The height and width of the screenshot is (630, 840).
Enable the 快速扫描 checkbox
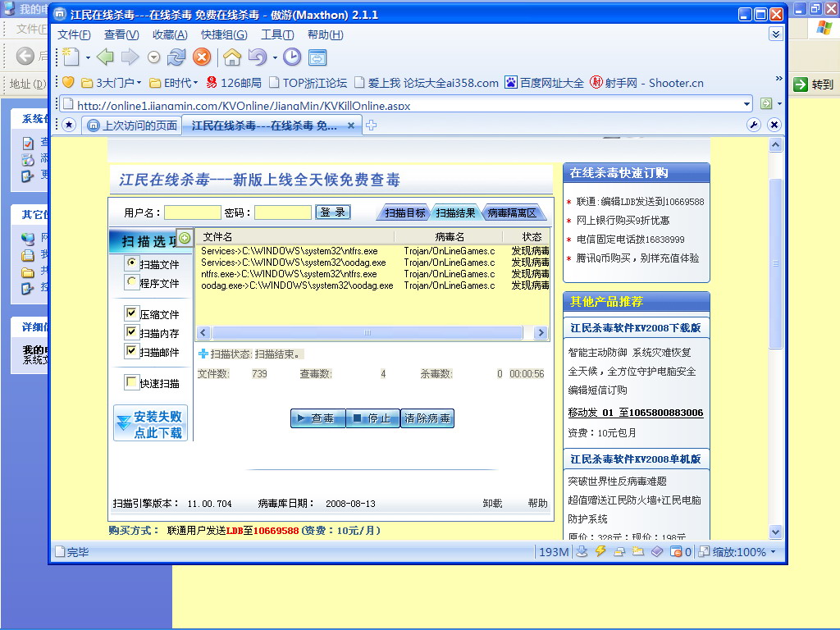131,382
